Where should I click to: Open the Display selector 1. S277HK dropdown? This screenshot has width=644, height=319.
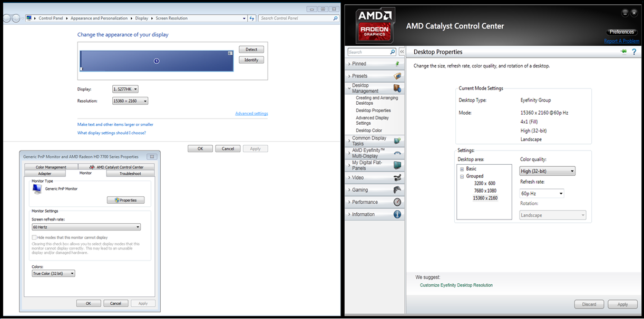coord(125,89)
